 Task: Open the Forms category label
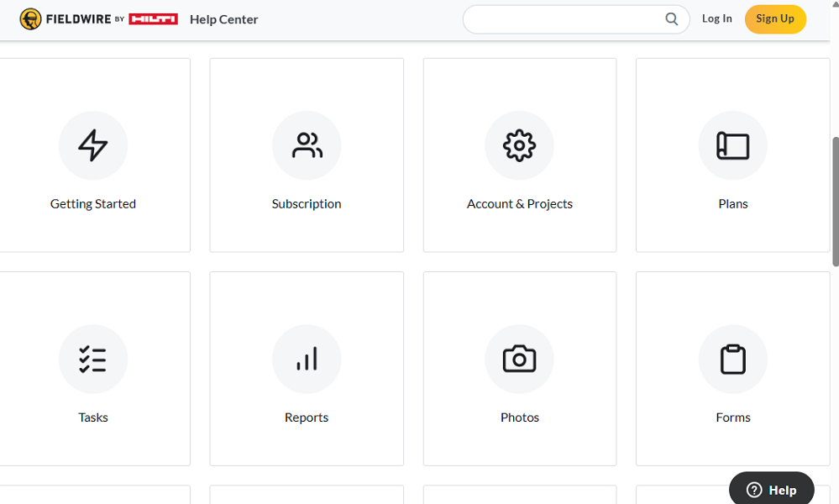coord(733,417)
